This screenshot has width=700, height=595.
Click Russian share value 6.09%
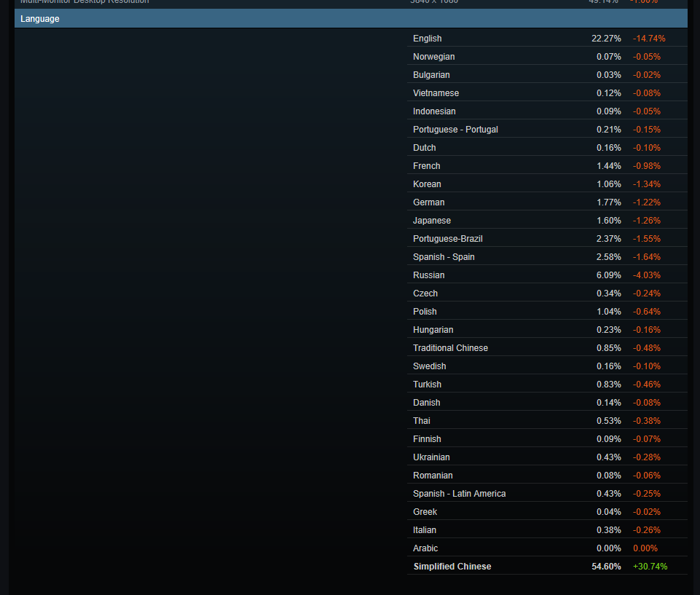(x=609, y=275)
